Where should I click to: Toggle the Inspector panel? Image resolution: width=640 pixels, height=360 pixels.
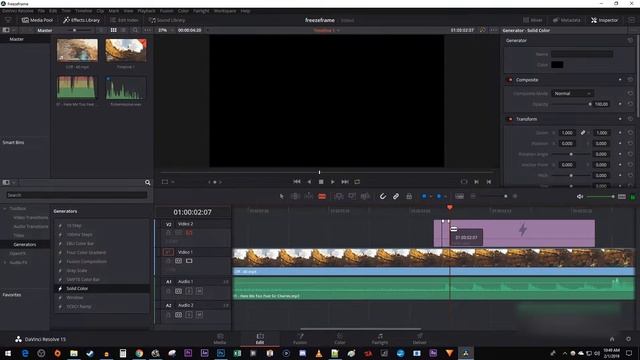point(604,20)
